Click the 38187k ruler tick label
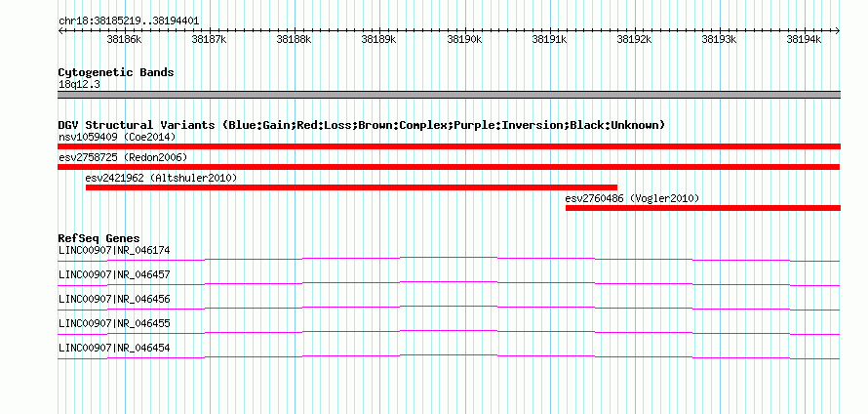The height and width of the screenshot is (414, 868). click(x=210, y=40)
